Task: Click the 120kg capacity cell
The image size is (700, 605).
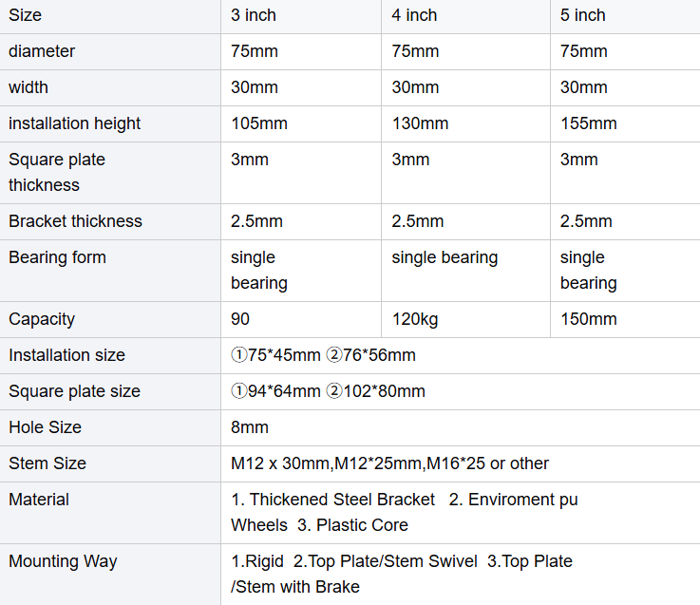Action: 465,319
